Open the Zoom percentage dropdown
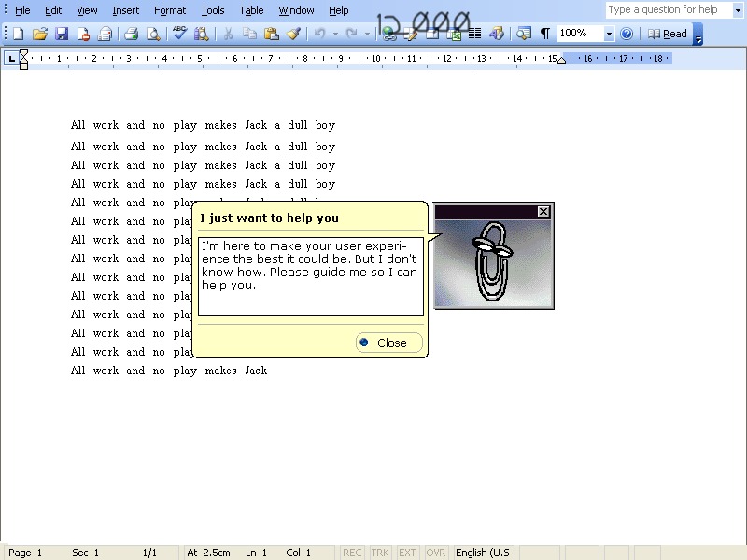747x560 pixels. [609, 34]
